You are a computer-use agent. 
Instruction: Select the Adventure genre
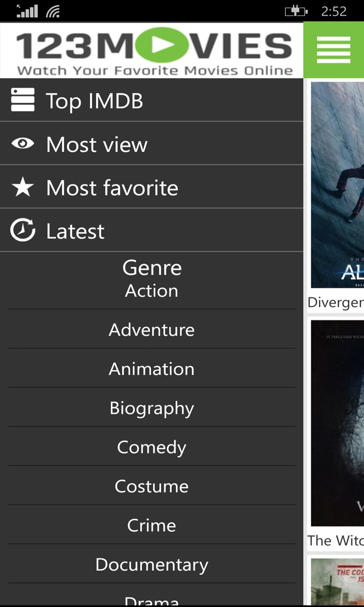point(152,330)
